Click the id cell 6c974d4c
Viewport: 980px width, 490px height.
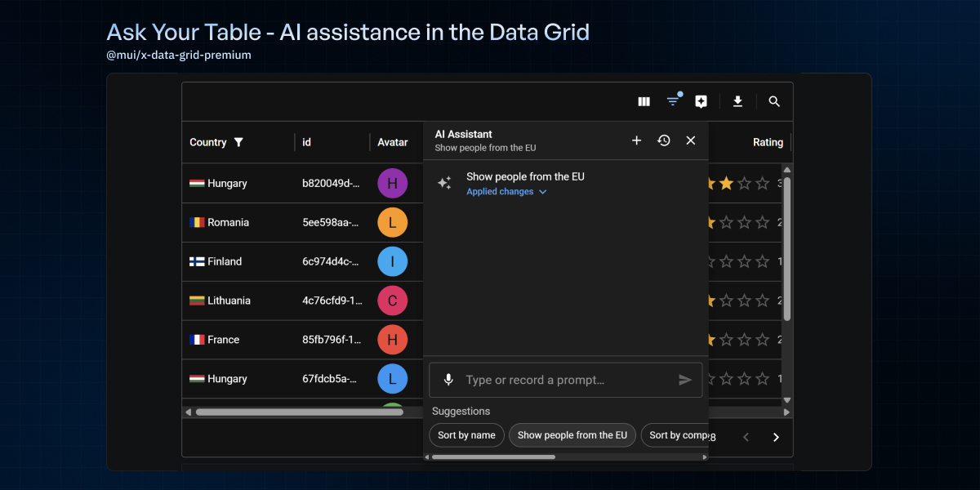pos(332,261)
